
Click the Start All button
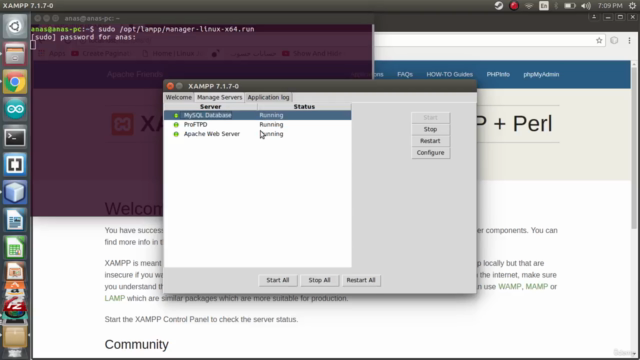point(278,280)
